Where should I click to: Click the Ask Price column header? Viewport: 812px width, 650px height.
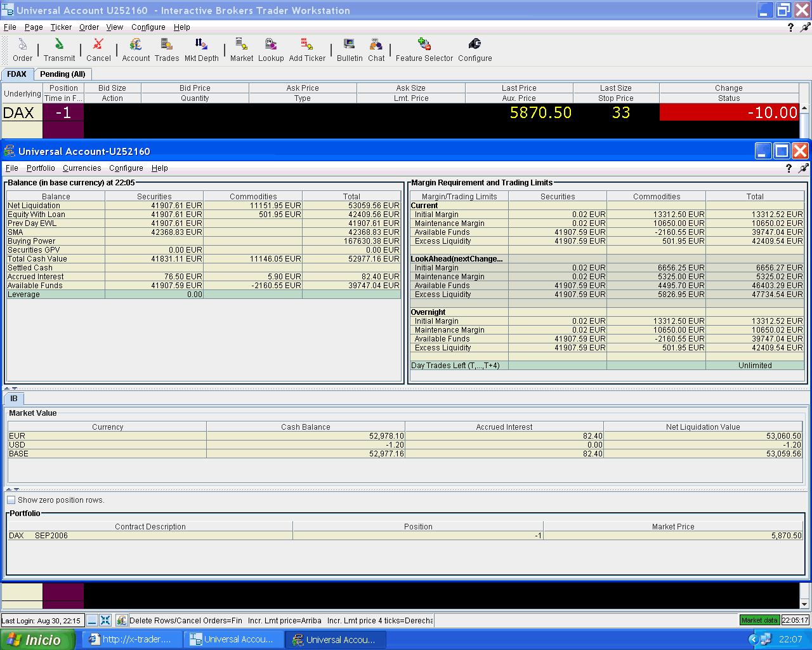(303, 88)
